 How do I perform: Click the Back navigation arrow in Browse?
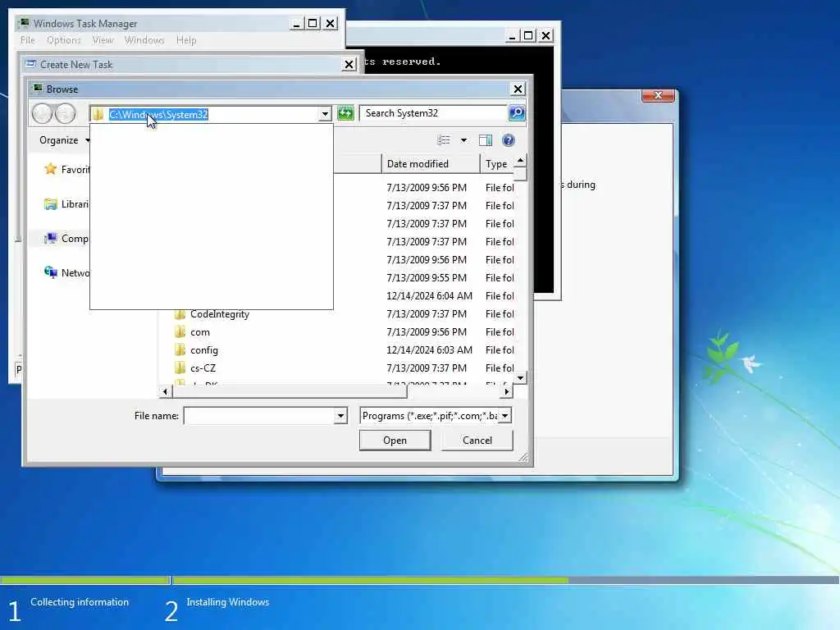pyautogui.click(x=43, y=113)
